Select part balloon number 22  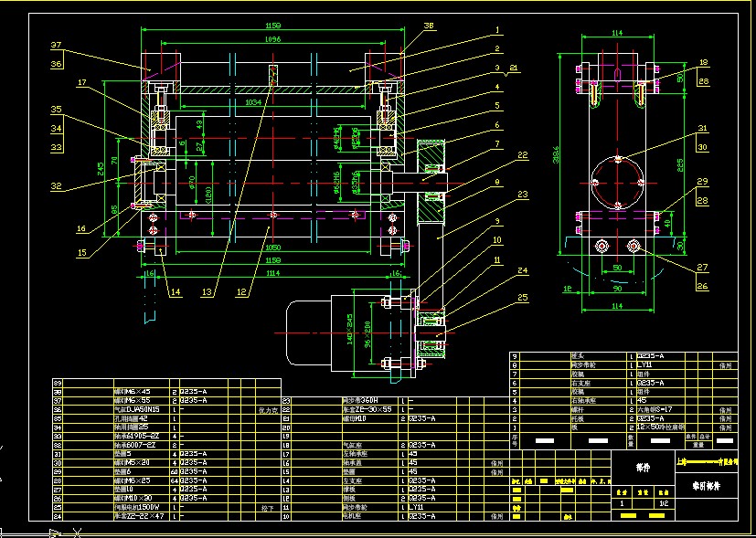522,155
